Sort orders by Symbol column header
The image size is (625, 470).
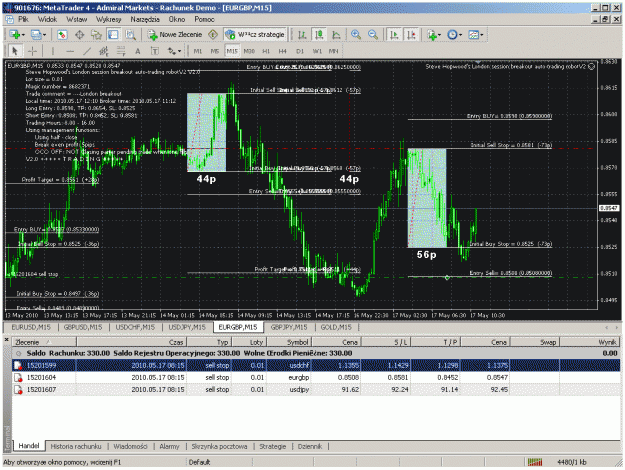(x=289, y=342)
